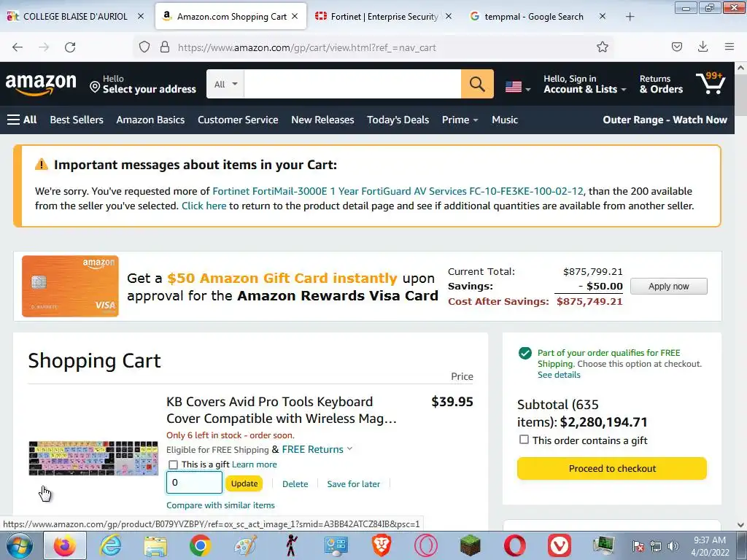Screen dimensions: 747x560
Task: Reload the Amazon cart page
Action: coord(70,47)
